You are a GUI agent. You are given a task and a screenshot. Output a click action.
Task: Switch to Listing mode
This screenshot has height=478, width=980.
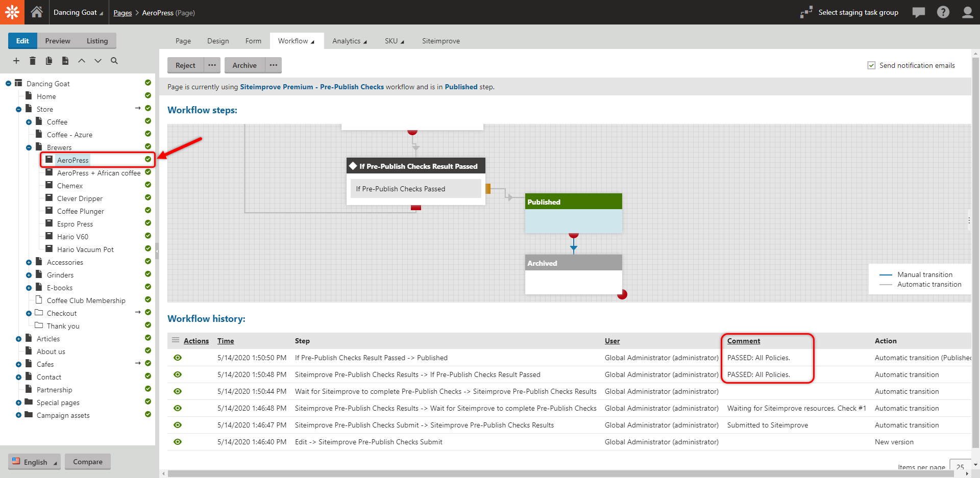click(97, 41)
